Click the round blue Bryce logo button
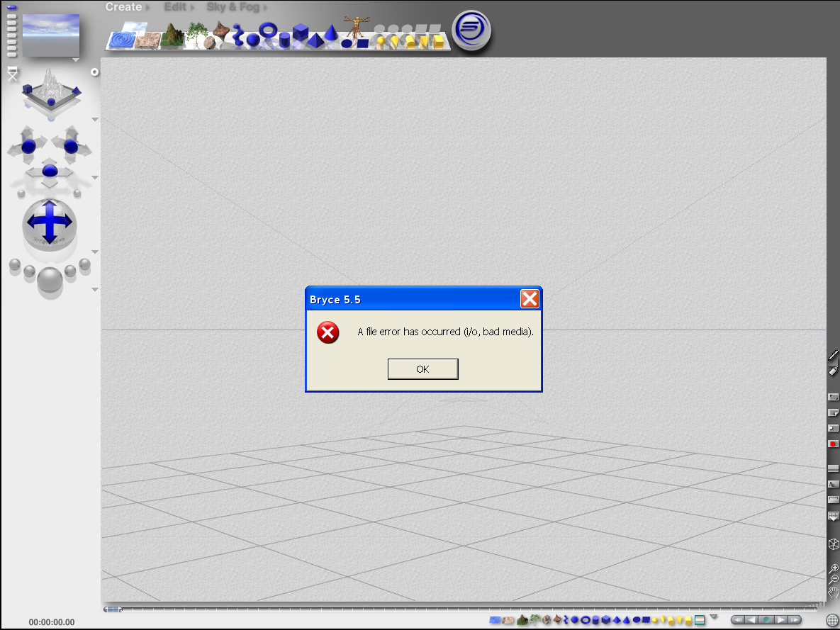Screen dimensions: 840x630 471,30
